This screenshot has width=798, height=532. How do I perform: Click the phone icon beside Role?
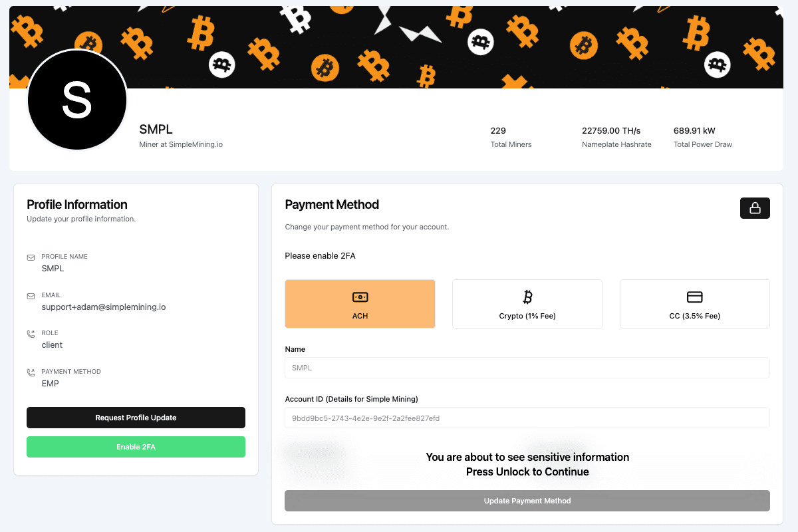pos(31,334)
